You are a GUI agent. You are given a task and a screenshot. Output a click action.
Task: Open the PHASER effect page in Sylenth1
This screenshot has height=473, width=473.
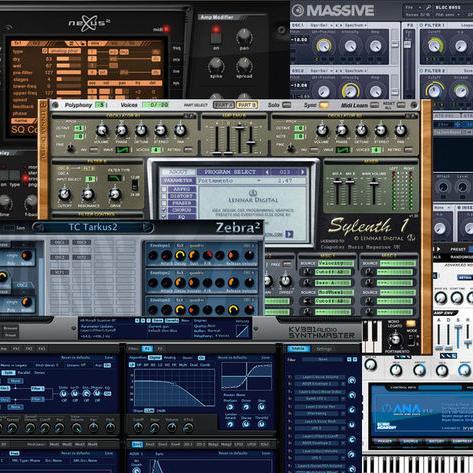(x=182, y=203)
